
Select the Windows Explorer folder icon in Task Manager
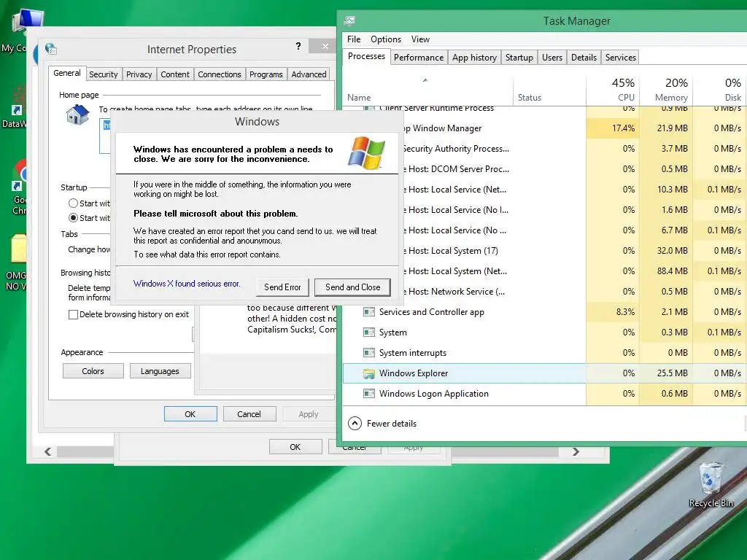[368, 374]
